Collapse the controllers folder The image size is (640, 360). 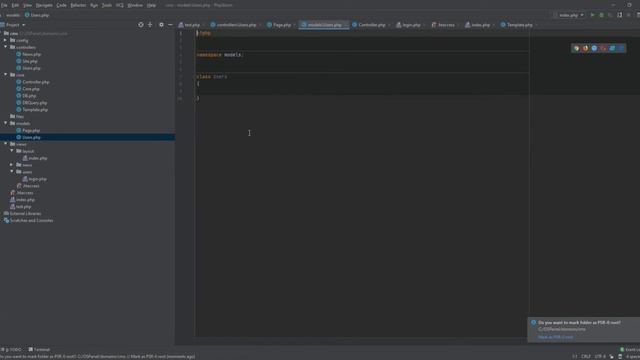click(x=5, y=47)
